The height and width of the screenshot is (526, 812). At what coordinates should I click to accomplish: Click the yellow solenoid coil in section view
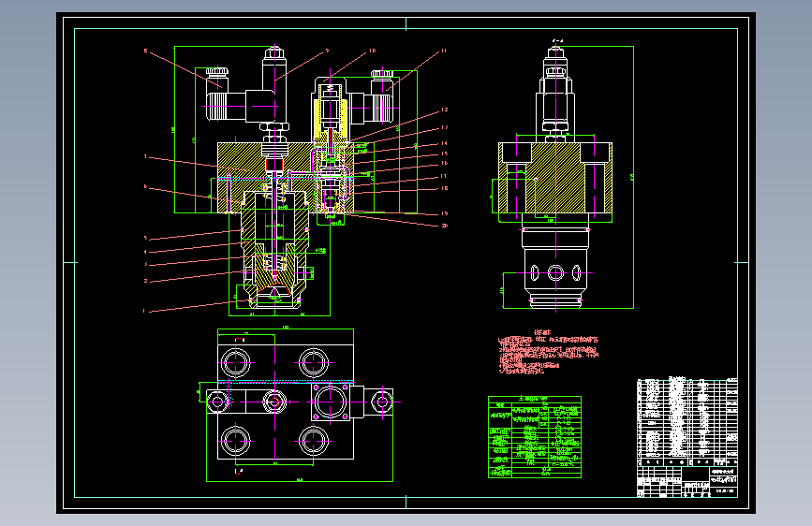331,119
